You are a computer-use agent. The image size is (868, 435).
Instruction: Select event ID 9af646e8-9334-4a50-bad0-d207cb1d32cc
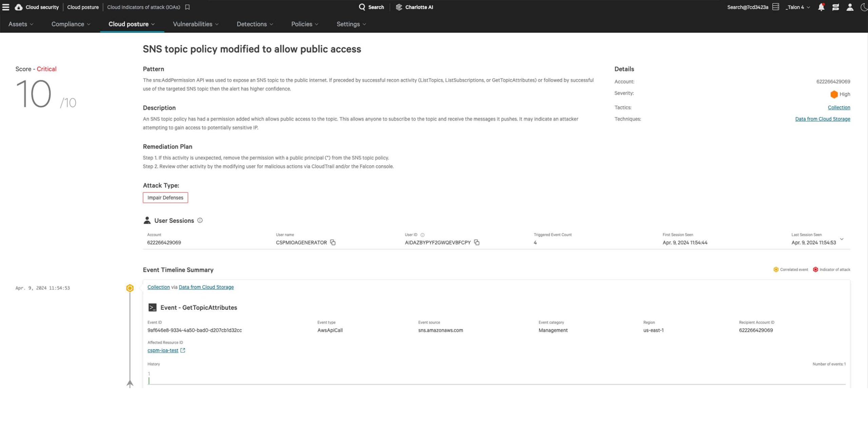coord(195,330)
